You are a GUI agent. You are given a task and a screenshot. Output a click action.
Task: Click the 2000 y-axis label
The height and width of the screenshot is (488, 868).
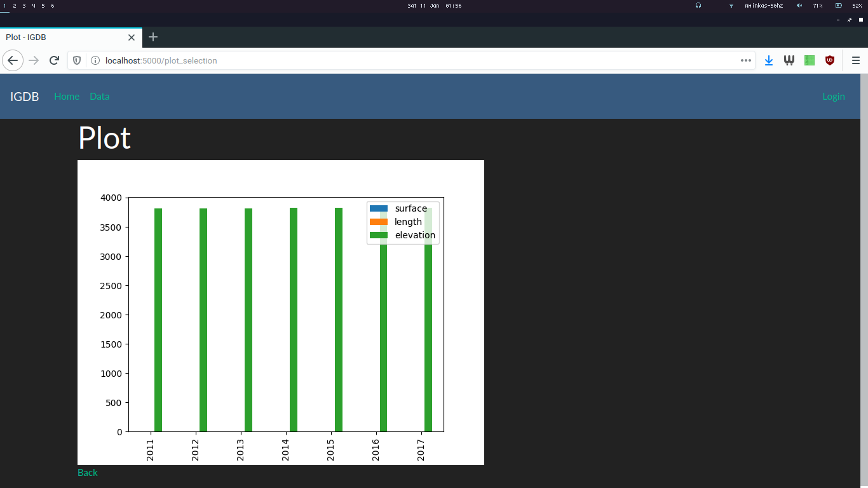click(x=111, y=315)
